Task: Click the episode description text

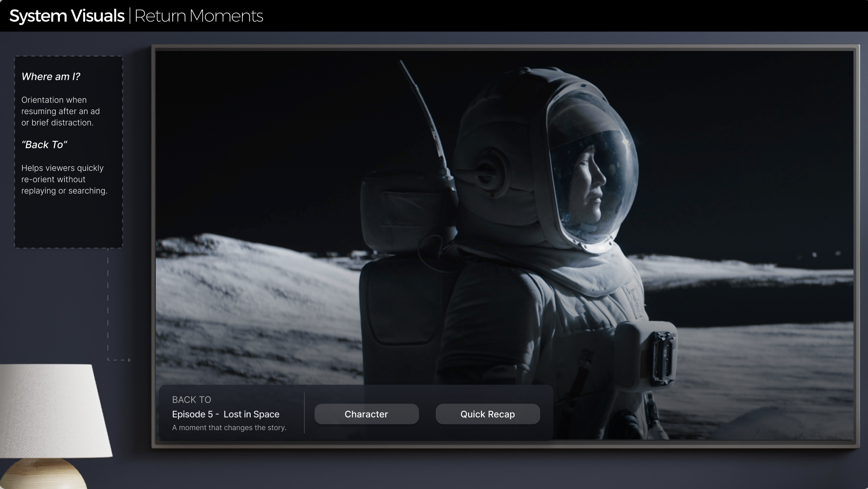Action: pos(229,427)
